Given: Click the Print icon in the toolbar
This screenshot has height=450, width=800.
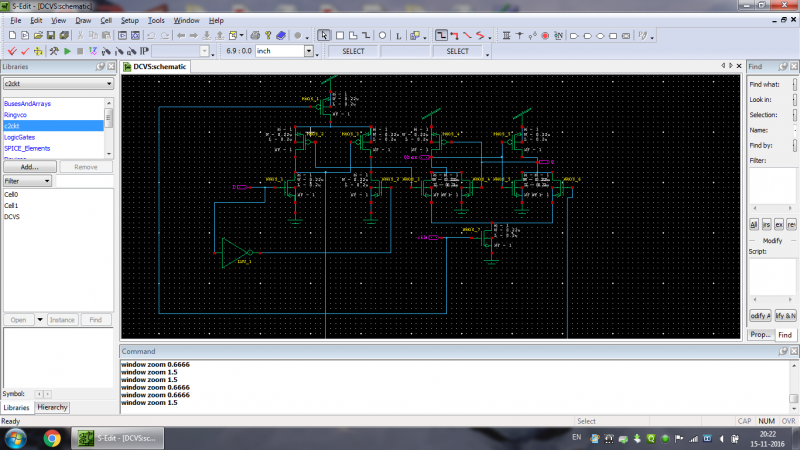Looking at the screenshot, I should click(x=255, y=36).
